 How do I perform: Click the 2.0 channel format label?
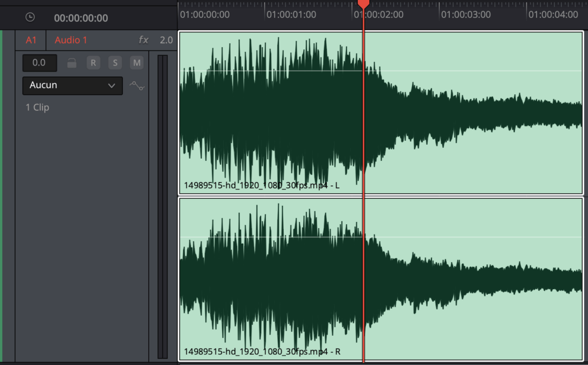tap(166, 40)
